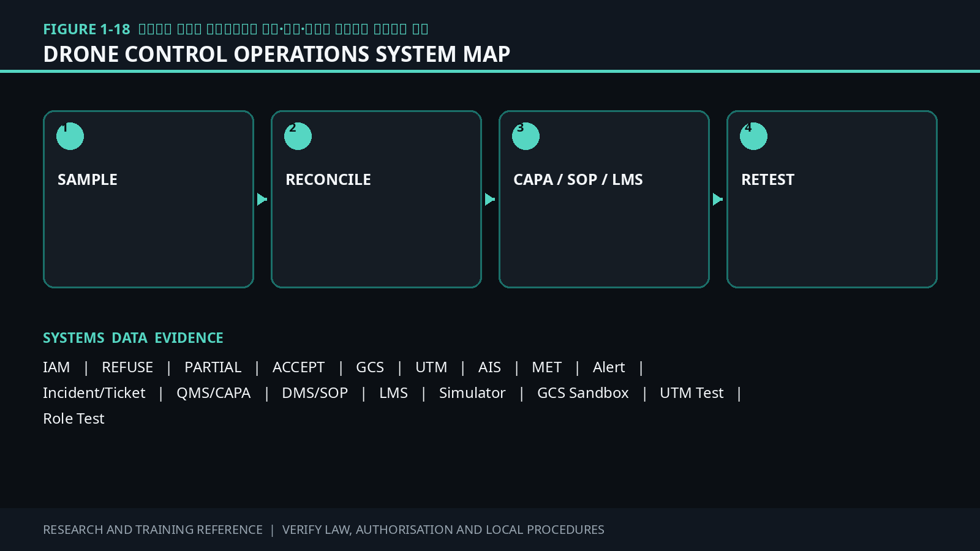Click the UTM entry next to AIS
This screenshot has height=551, width=980.
(x=431, y=367)
